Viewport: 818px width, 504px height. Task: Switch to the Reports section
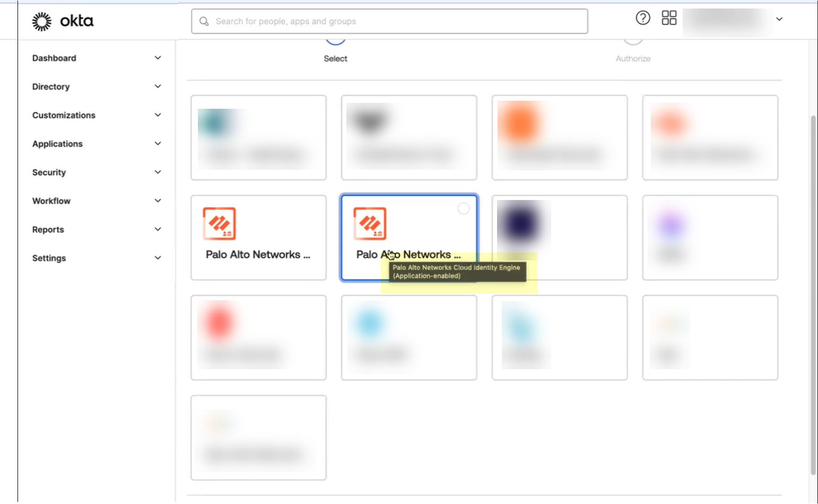pyautogui.click(x=48, y=229)
